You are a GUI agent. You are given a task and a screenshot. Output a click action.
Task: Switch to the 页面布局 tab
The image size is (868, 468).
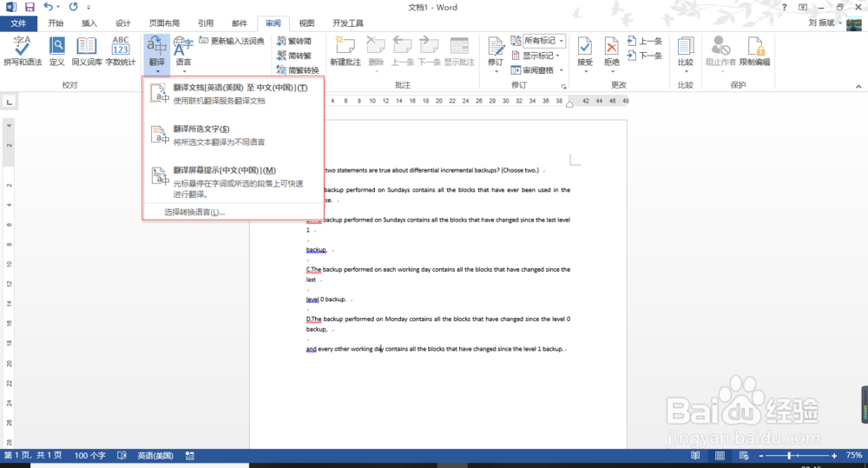pyautogui.click(x=164, y=23)
